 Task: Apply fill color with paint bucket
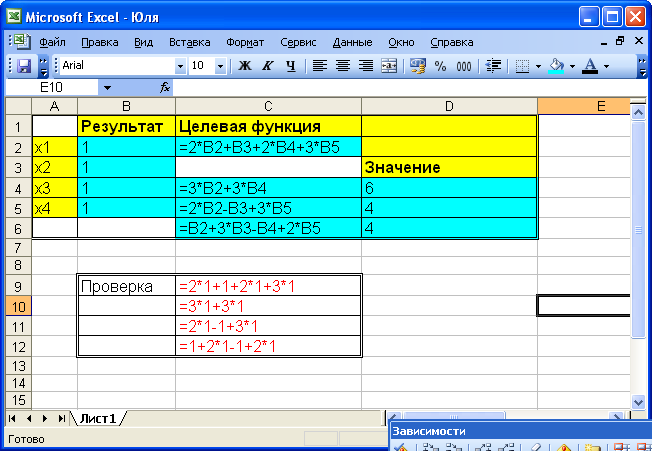[x=556, y=66]
